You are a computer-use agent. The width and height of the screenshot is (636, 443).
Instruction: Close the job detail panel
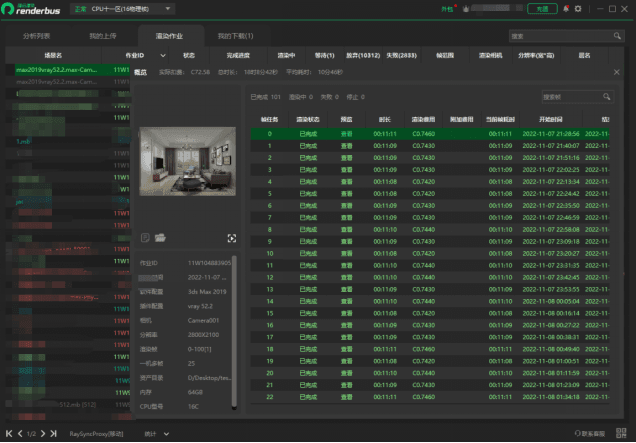[615, 73]
